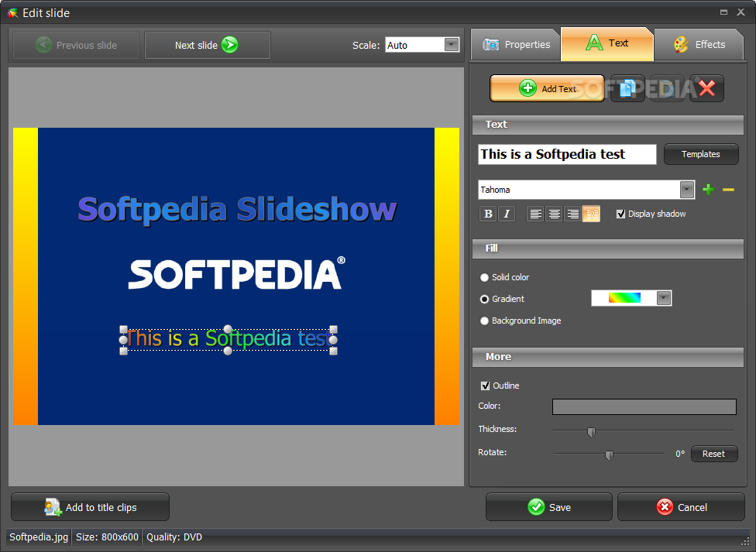Align text right
This screenshot has width=756, height=552.
[572, 214]
